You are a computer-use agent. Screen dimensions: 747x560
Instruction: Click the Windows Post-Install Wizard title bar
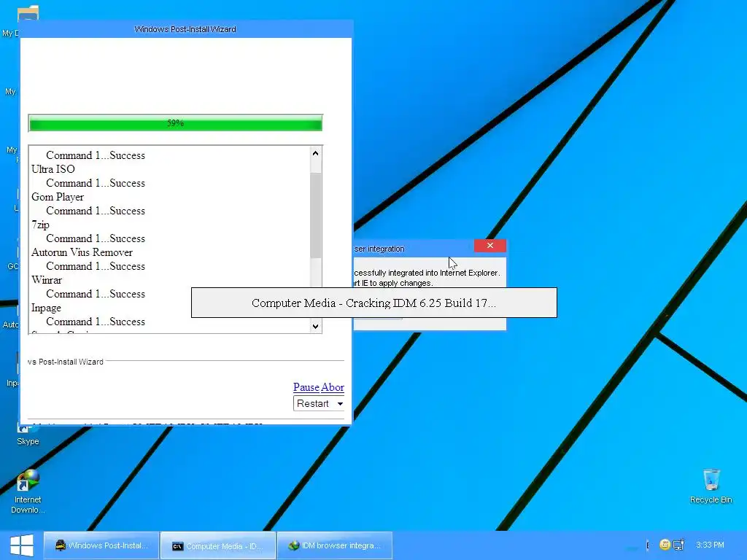[x=185, y=29]
